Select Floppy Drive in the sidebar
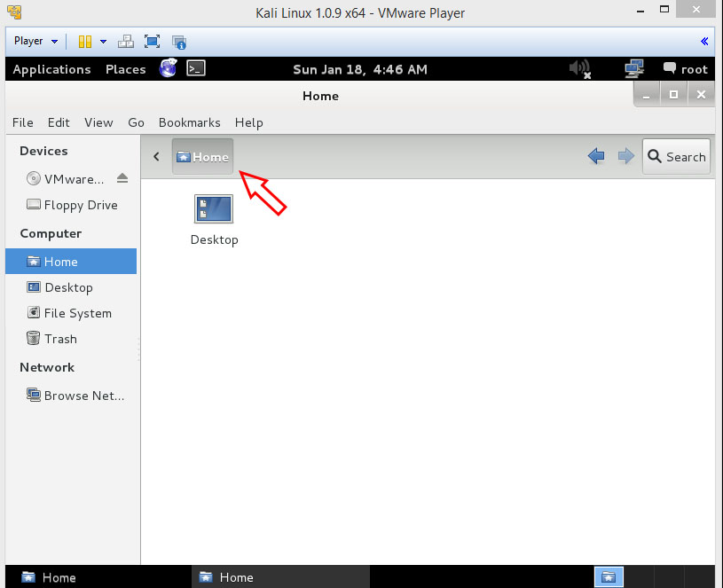Screen dimensions: 723x588 72,205
